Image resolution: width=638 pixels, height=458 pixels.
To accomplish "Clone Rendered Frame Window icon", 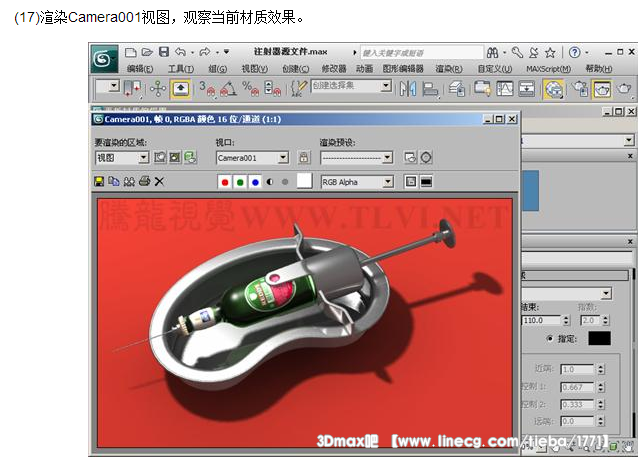I will pos(129,181).
